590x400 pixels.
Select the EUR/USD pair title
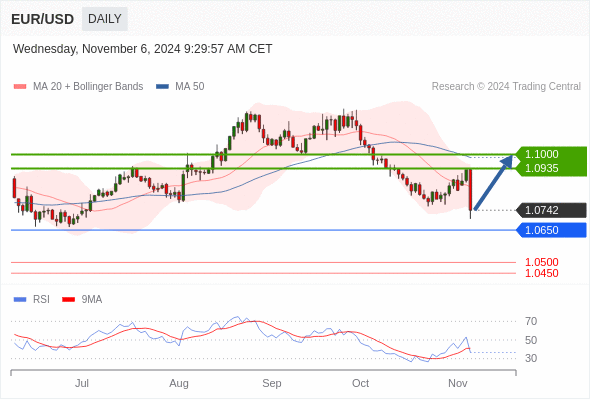click(x=43, y=19)
